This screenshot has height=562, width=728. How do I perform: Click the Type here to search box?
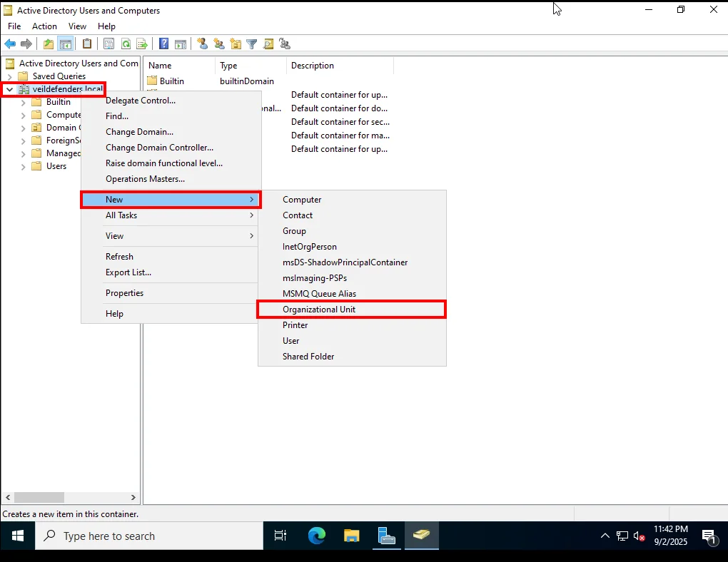click(x=149, y=536)
